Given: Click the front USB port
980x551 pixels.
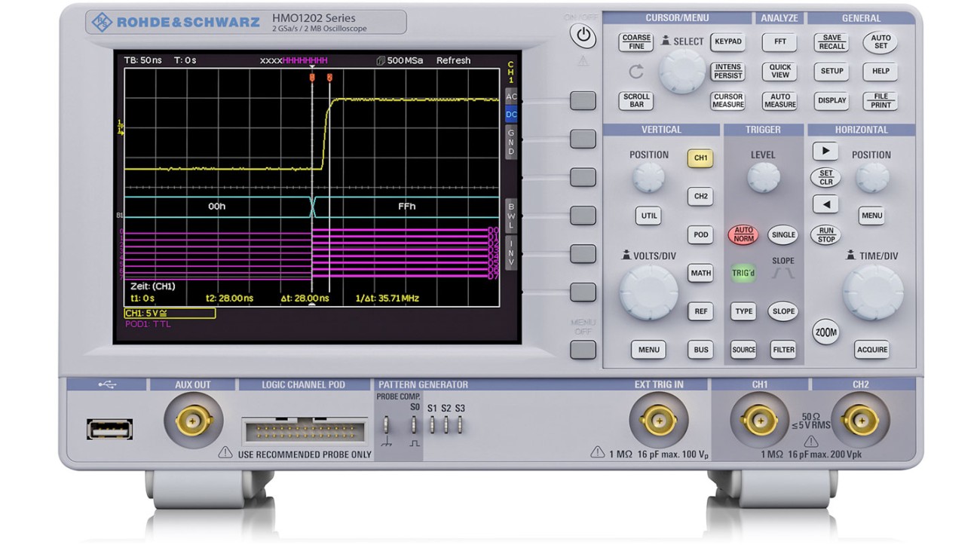Looking at the screenshot, I should click(x=109, y=430).
